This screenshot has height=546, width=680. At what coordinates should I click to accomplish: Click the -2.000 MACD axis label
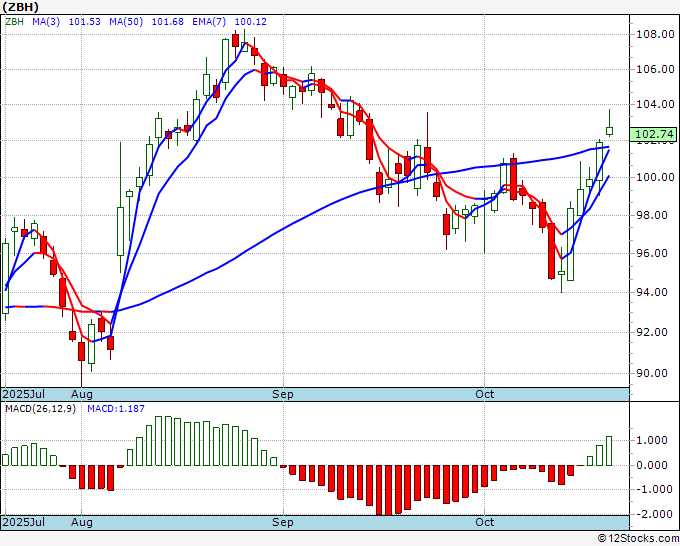pos(653,514)
